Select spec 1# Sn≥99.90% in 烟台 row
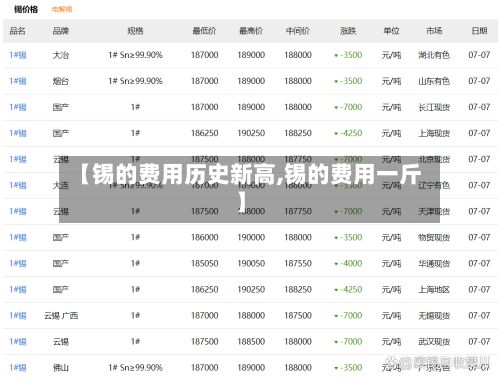Image resolution: width=500 pixels, height=380 pixels. [135, 81]
